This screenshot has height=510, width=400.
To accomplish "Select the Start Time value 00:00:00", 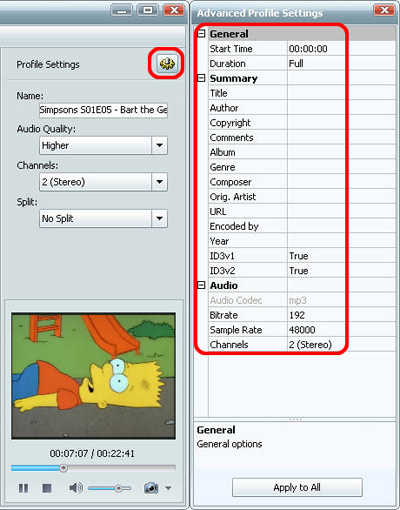I will click(x=308, y=49).
